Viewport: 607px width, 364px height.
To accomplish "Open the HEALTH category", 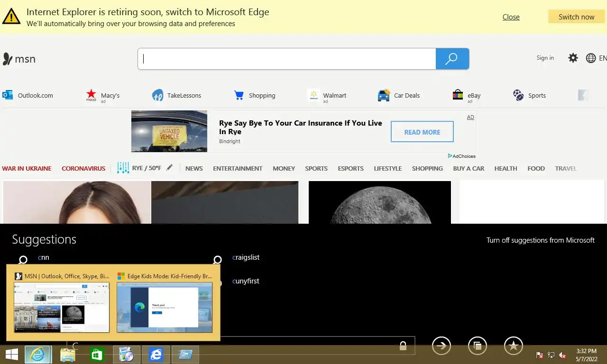I will tap(506, 168).
